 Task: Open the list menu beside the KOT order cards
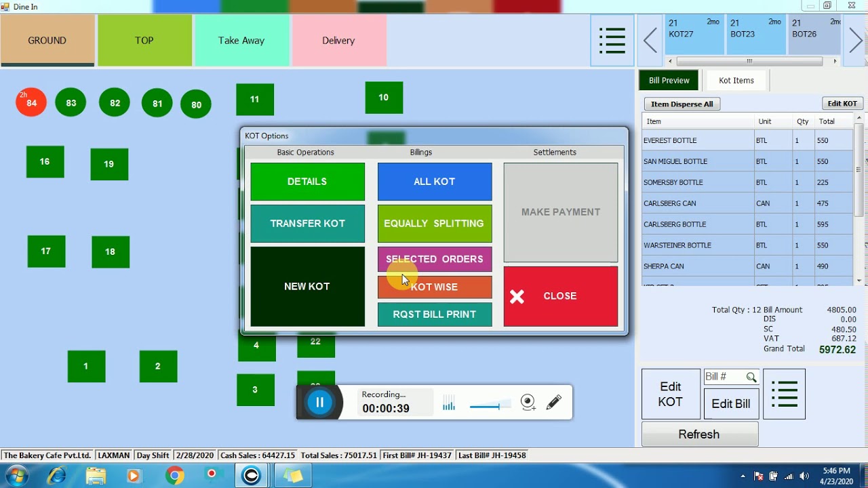(x=612, y=41)
